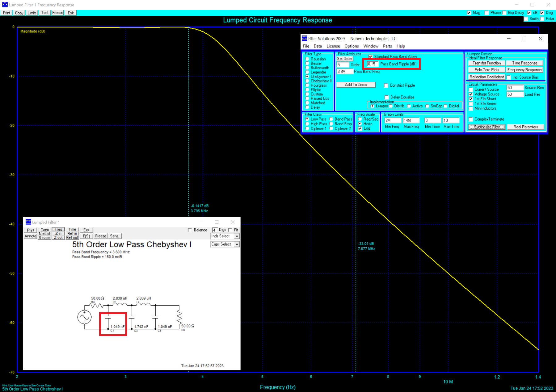
Task: Click the AC voltage source symbol
Action: (84, 317)
